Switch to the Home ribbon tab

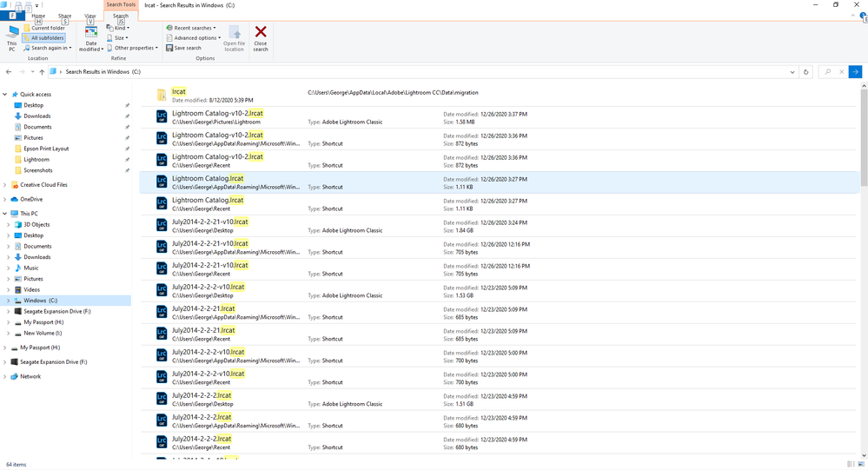pos(38,16)
